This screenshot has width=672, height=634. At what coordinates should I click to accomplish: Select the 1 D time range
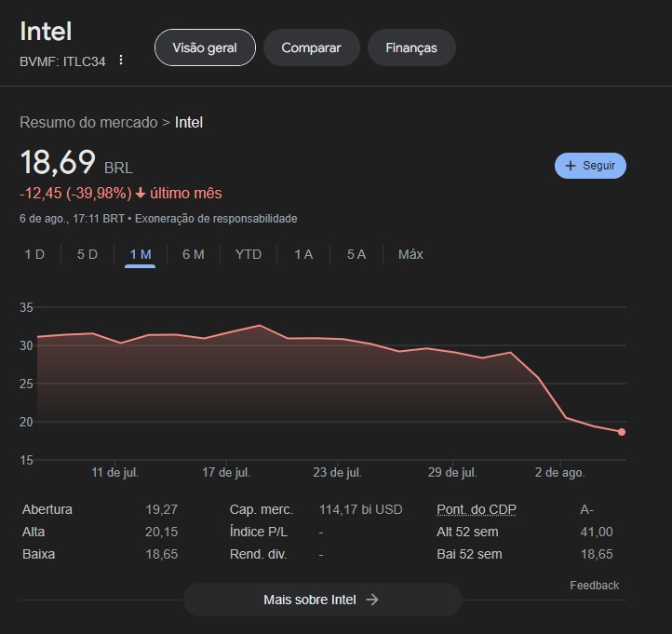tap(34, 254)
